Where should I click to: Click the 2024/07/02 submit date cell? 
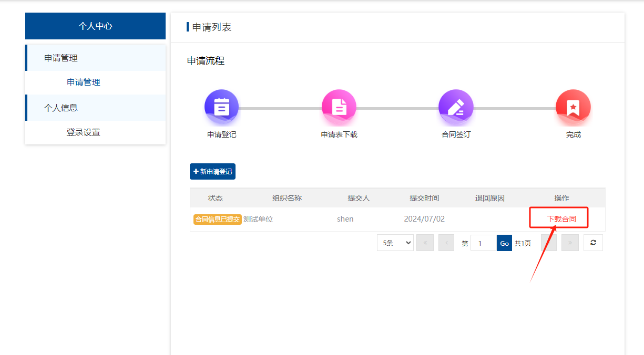point(424,219)
